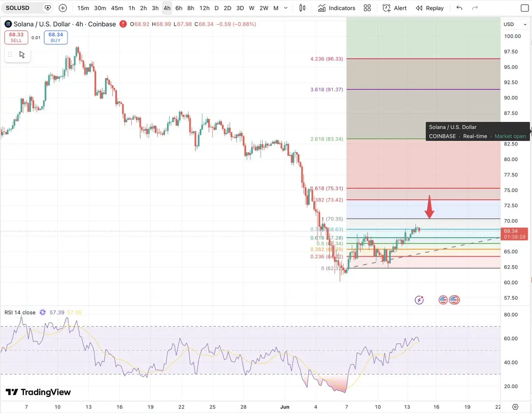Switch to the 45m timeframe
The height and width of the screenshot is (414, 532).
coord(117,8)
